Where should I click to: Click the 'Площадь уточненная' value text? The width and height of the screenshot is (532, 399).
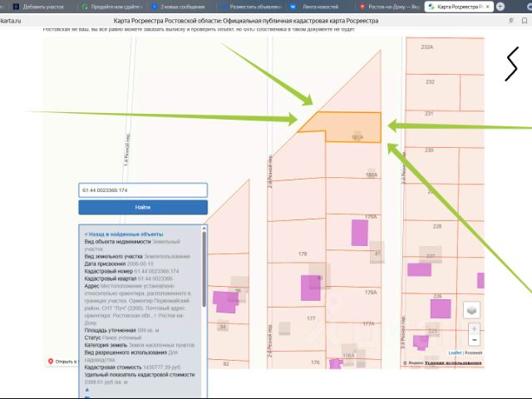(148, 330)
